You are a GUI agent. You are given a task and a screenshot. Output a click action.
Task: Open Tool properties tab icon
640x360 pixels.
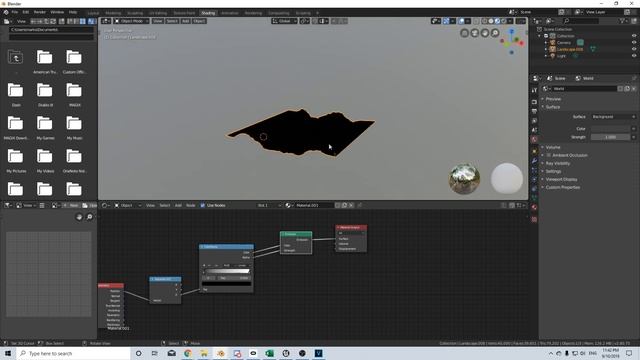pyautogui.click(x=534, y=90)
